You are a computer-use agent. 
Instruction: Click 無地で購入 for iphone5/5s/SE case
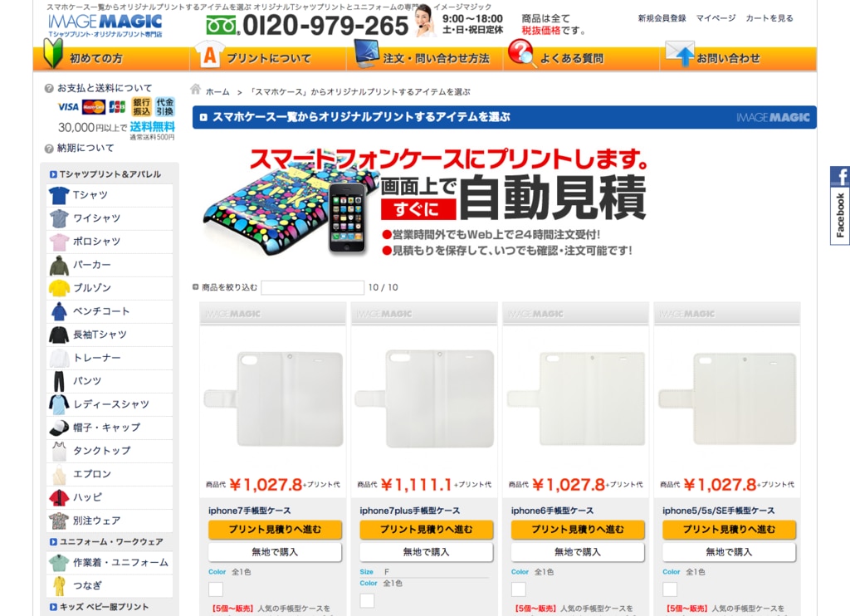coord(729,552)
